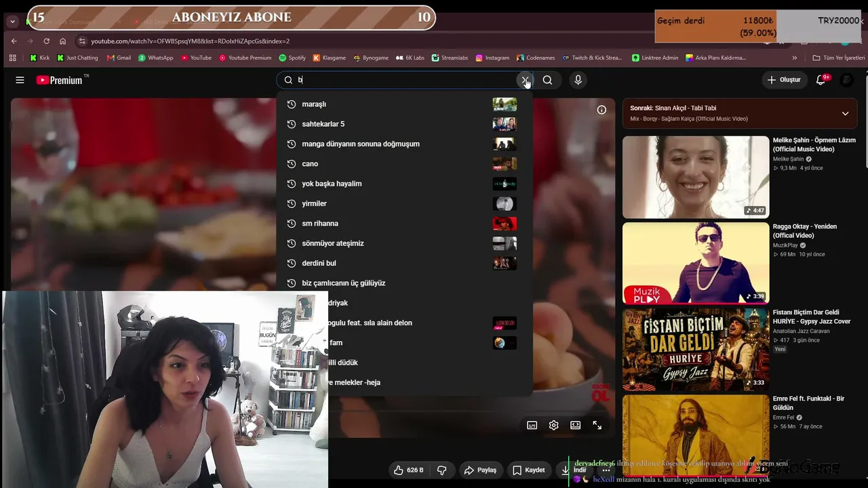Choose the "sönmüyor ateşimiz" suggestion
This screenshot has height=488, width=868.
pyautogui.click(x=404, y=243)
